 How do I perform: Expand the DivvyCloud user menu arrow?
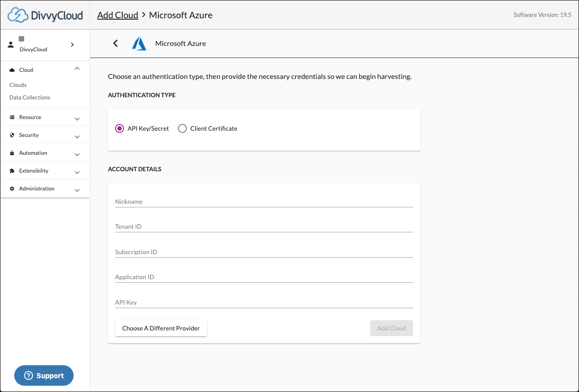(x=72, y=45)
